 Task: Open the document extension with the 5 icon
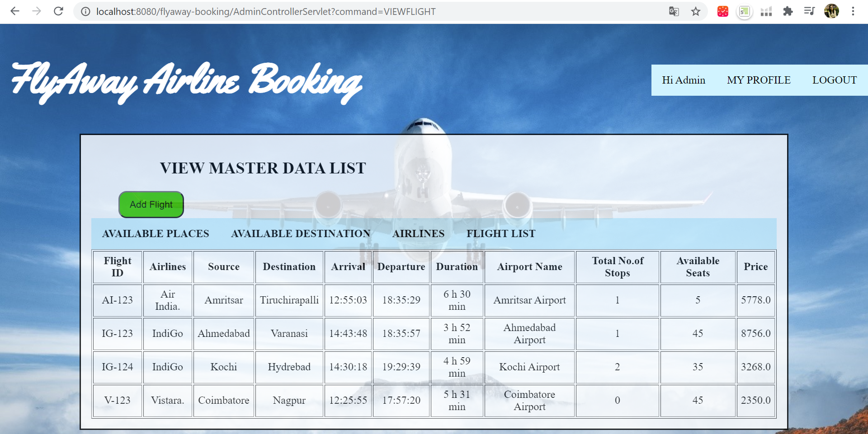tap(744, 11)
